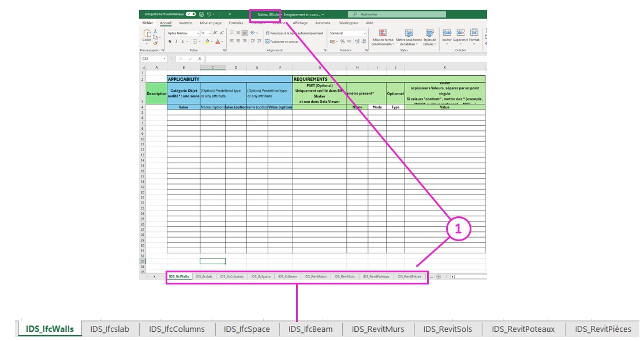The height and width of the screenshot is (341, 644).
Task: Click the Coller paste icon
Action: coord(147,35)
